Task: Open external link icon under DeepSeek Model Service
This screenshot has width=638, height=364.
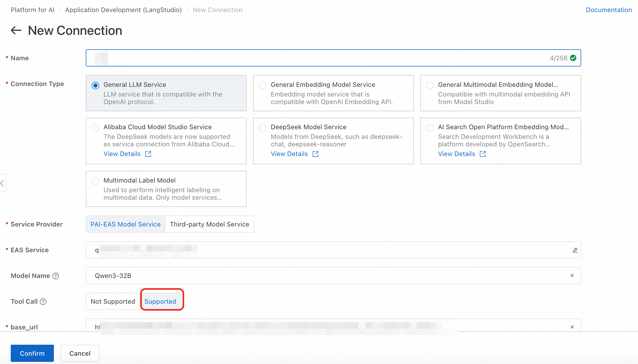Action: (316, 154)
